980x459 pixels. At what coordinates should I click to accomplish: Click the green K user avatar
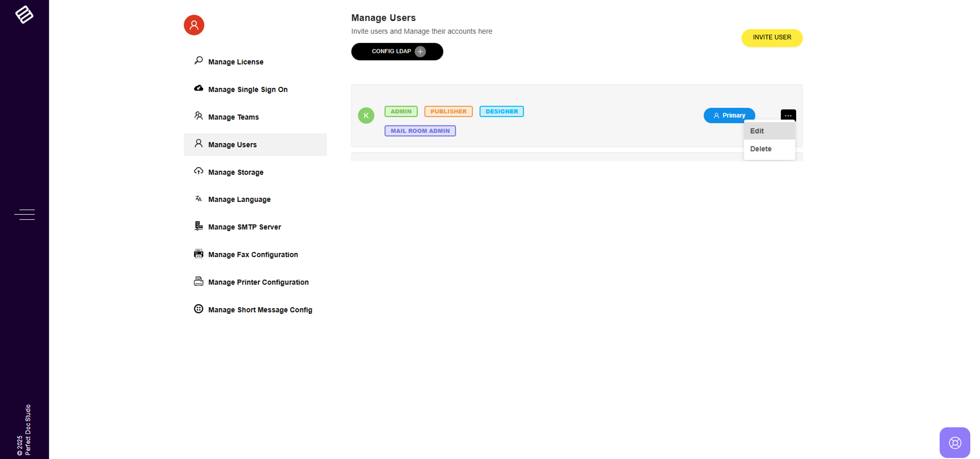point(366,115)
